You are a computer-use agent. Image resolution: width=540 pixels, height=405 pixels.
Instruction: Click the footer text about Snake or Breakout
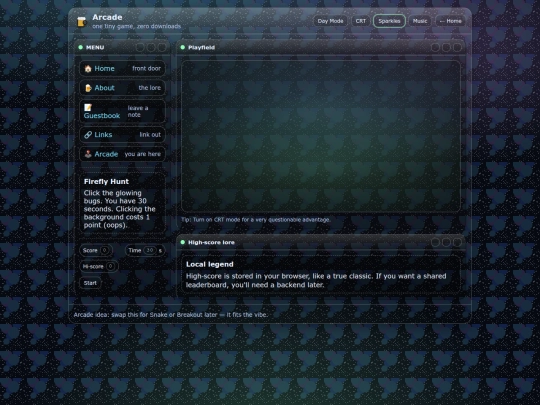click(x=170, y=314)
